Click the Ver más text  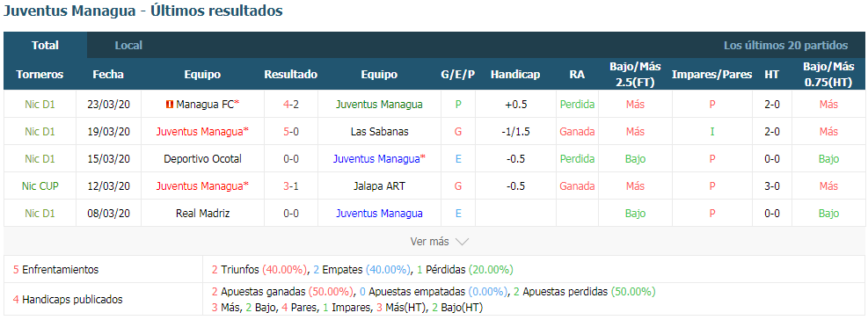(429, 242)
